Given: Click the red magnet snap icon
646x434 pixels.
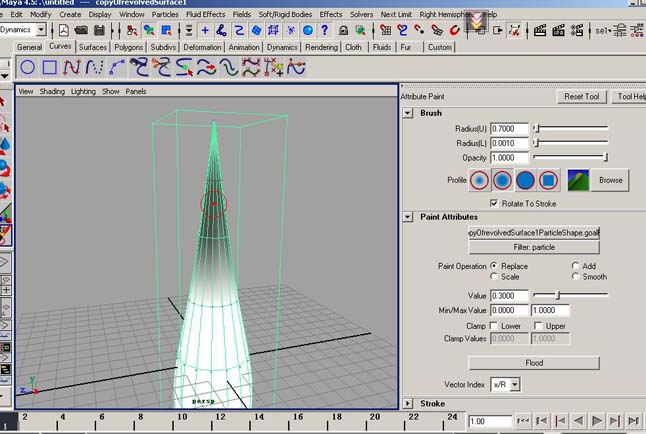Looking at the screenshot, I should [x=454, y=30].
